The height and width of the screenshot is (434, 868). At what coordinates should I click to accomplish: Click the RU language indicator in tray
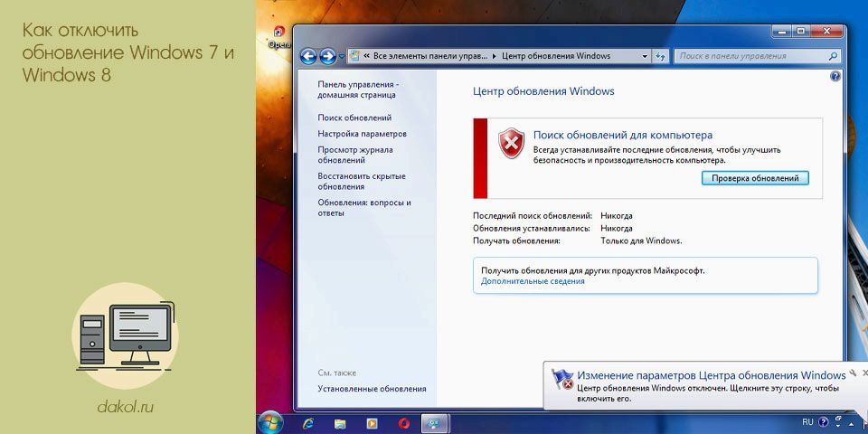(807, 422)
